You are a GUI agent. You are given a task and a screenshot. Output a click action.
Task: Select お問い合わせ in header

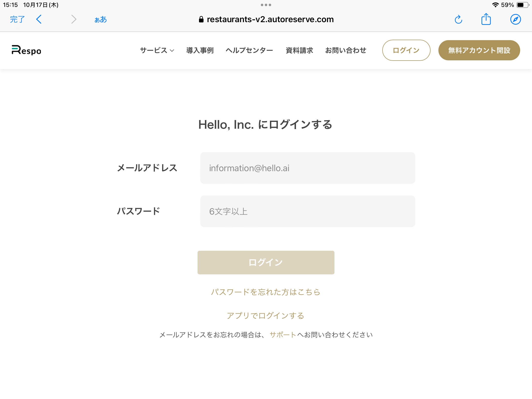[x=346, y=50]
